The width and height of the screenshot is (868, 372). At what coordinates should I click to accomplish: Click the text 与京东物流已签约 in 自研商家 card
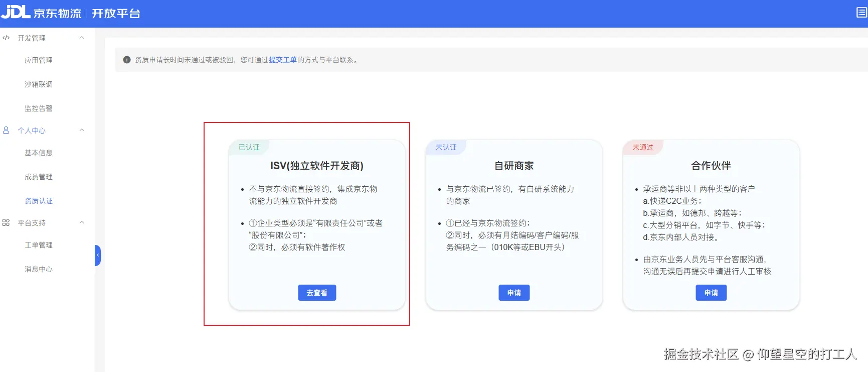click(478, 189)
